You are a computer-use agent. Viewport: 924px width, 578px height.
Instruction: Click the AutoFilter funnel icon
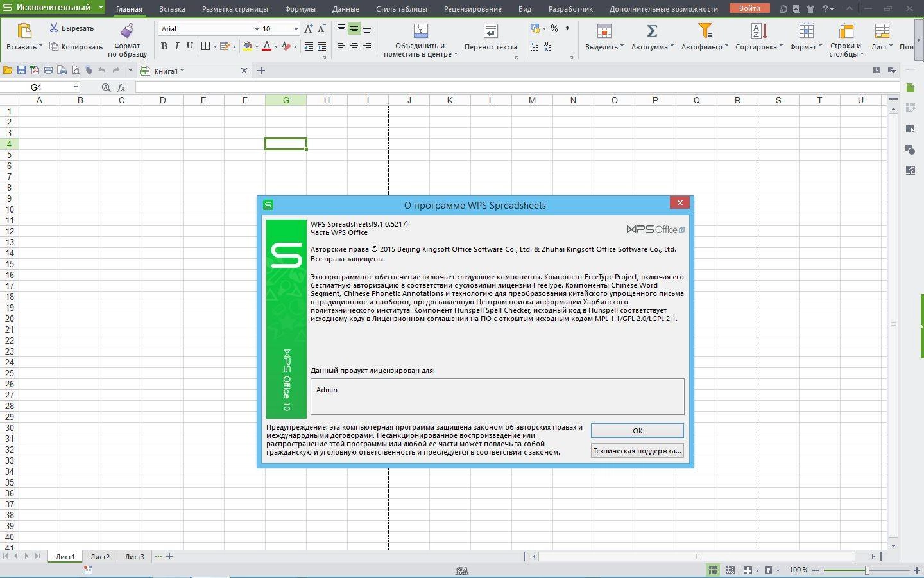click(x=705, y=31)
